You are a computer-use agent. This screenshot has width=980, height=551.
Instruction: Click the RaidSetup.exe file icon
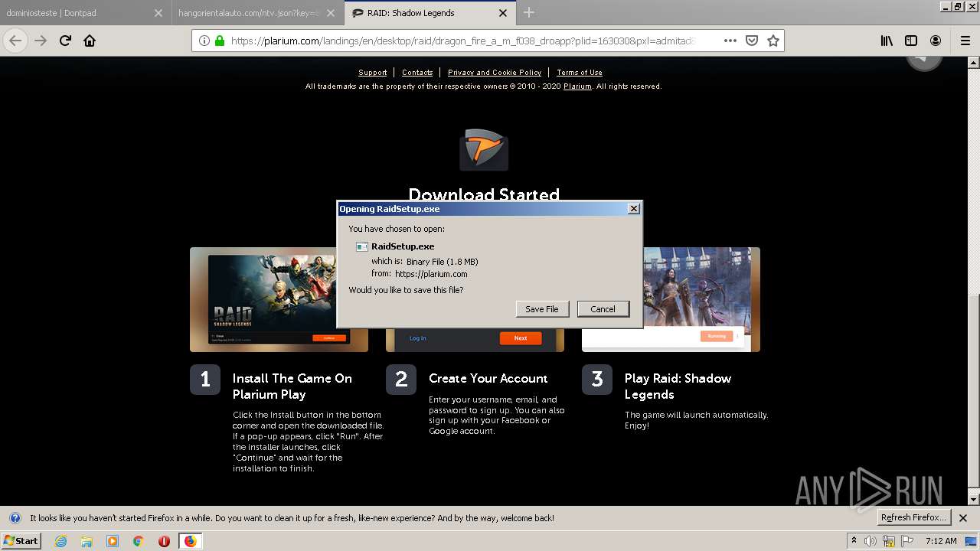tap(362, 246)
